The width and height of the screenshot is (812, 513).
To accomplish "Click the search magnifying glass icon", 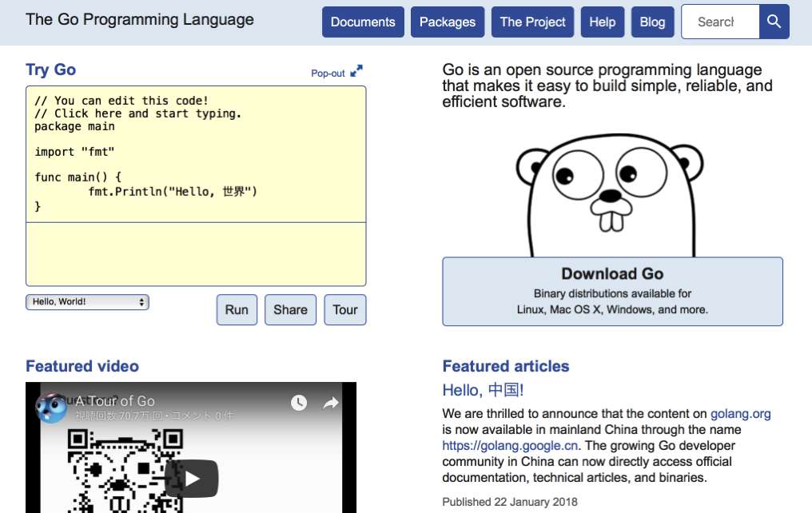I will 773,22.
